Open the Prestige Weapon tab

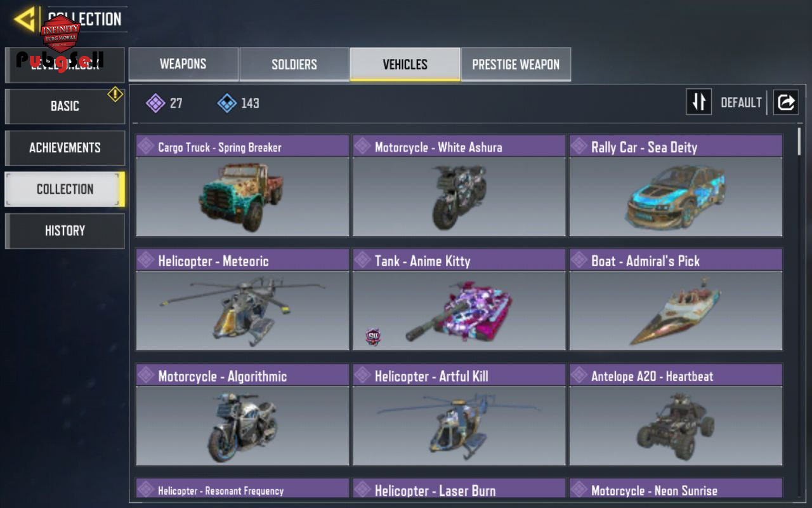pos(516,64)
